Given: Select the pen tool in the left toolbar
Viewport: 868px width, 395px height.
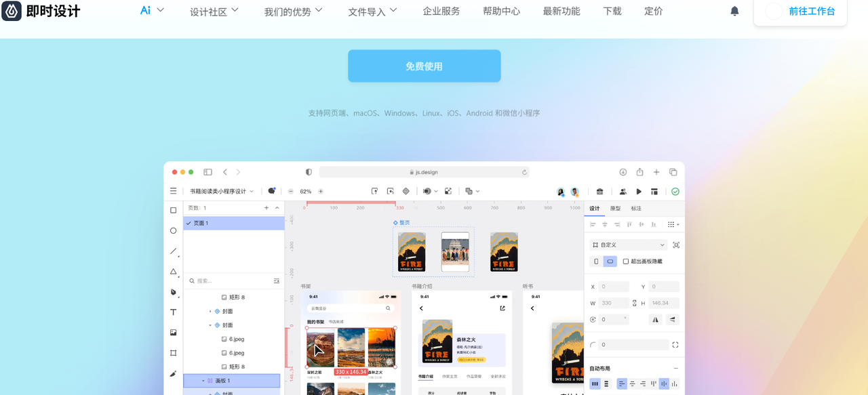Looking at the screenshot, I should [173, 292].
